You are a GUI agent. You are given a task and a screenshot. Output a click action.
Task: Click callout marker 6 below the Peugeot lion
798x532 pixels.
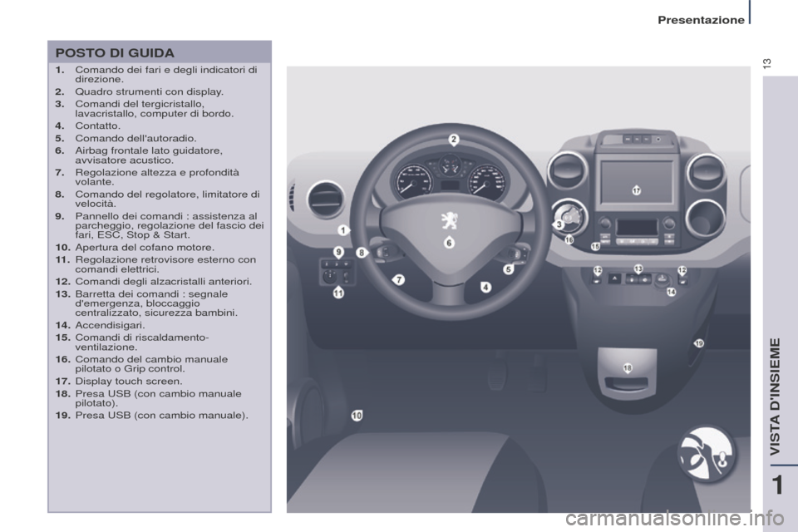(x=449, y=243)
